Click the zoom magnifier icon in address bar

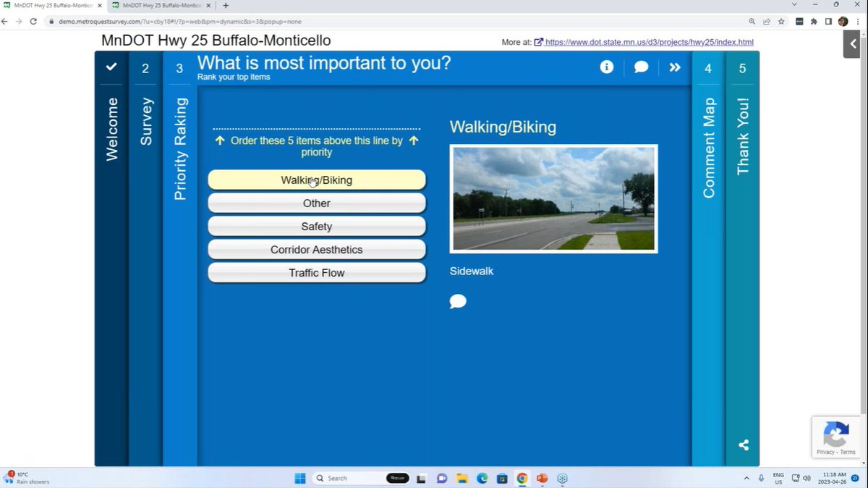pyautogui.click(x=752, y=22)
